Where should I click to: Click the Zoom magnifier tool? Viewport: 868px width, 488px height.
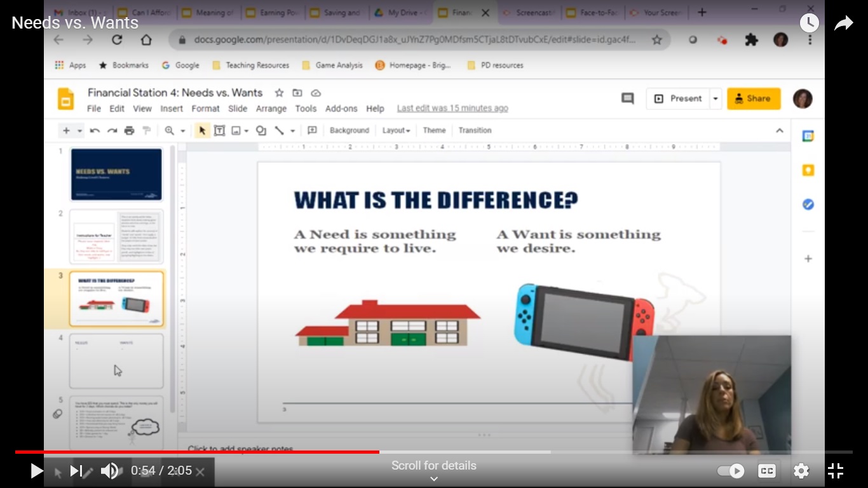[x=169, y=130]
